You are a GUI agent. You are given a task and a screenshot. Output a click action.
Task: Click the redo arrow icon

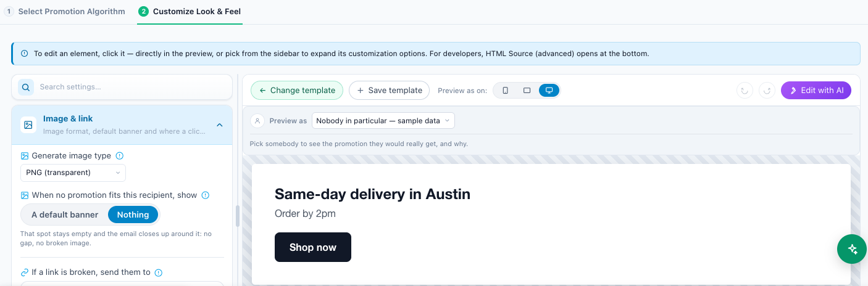click(767, 91)
